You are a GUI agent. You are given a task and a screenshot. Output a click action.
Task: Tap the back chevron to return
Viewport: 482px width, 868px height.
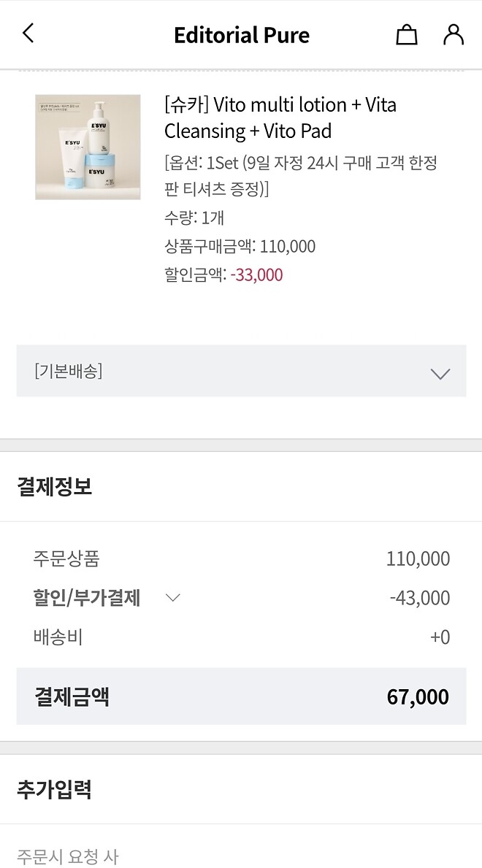coord(28,34)
